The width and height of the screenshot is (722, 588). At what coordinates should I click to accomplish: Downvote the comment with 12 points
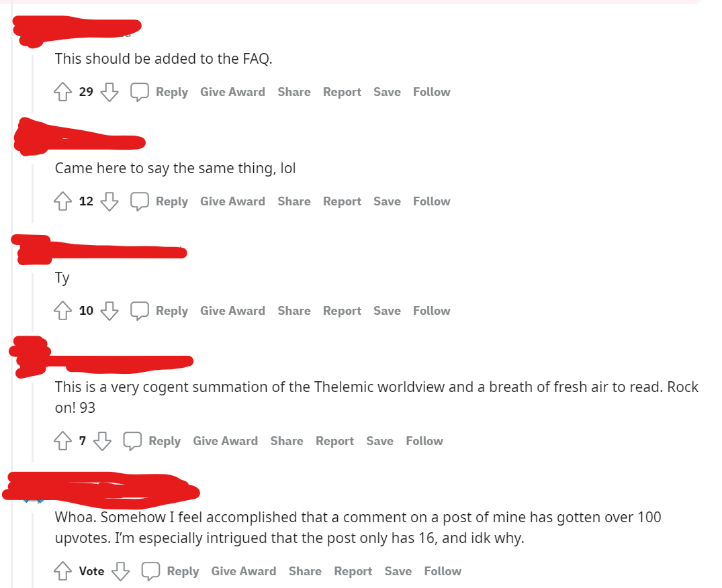[109, 201]
